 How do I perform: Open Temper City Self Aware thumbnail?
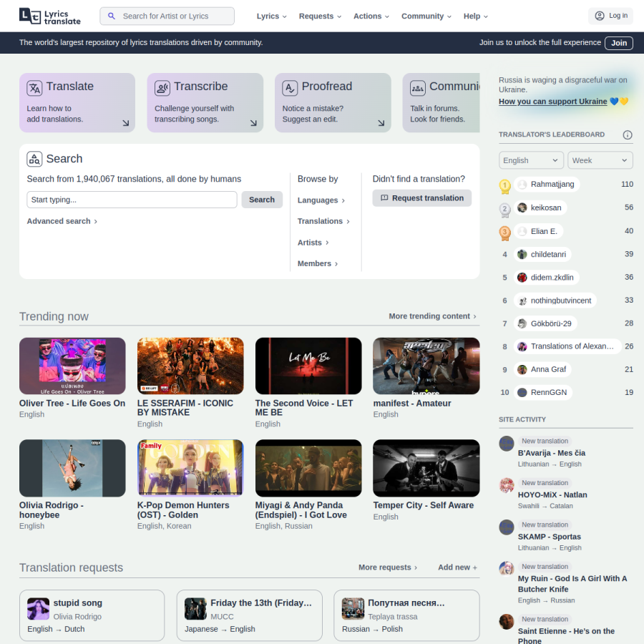(x=426, y=468)
